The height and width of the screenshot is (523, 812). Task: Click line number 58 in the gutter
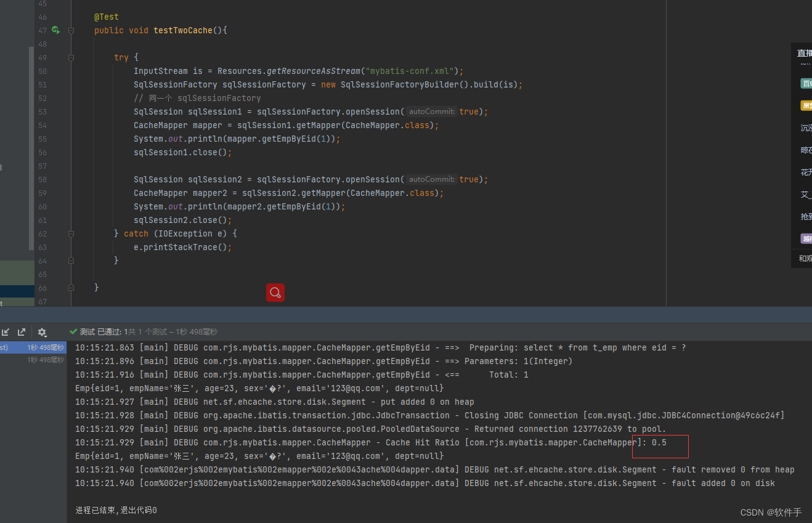[42, 179]
